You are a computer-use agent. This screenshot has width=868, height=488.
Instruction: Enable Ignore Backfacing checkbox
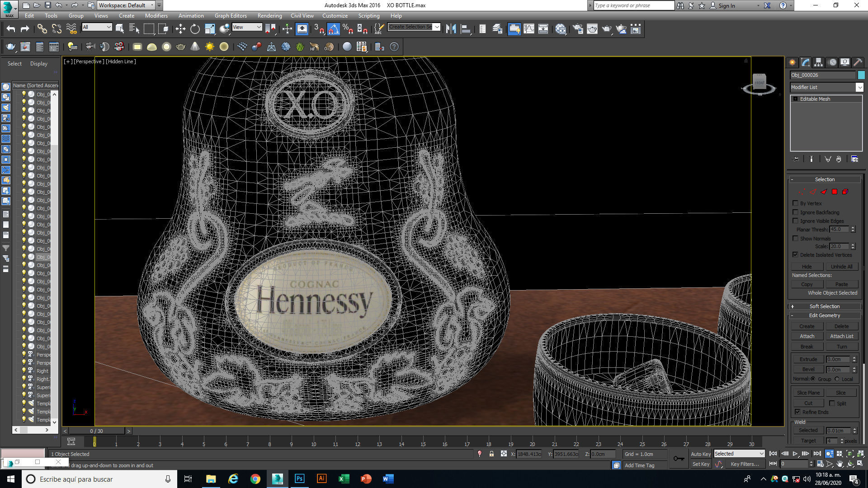pyautogui.click(x=796, y=212)
